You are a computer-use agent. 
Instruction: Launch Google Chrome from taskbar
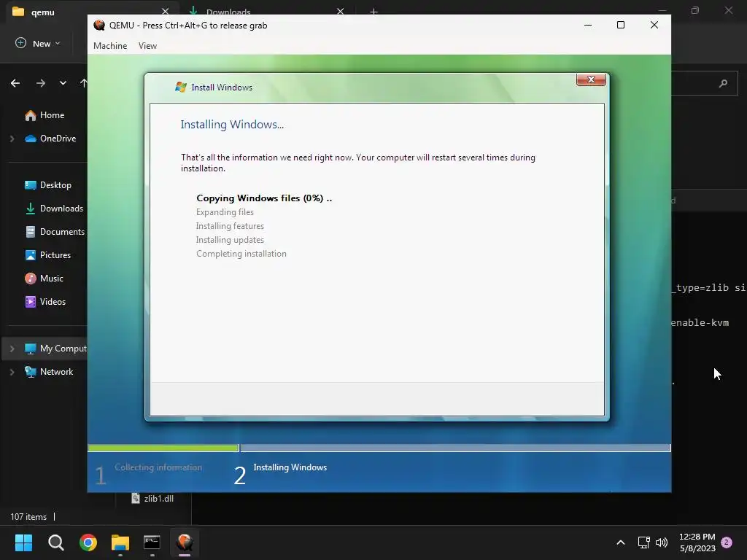88,542
